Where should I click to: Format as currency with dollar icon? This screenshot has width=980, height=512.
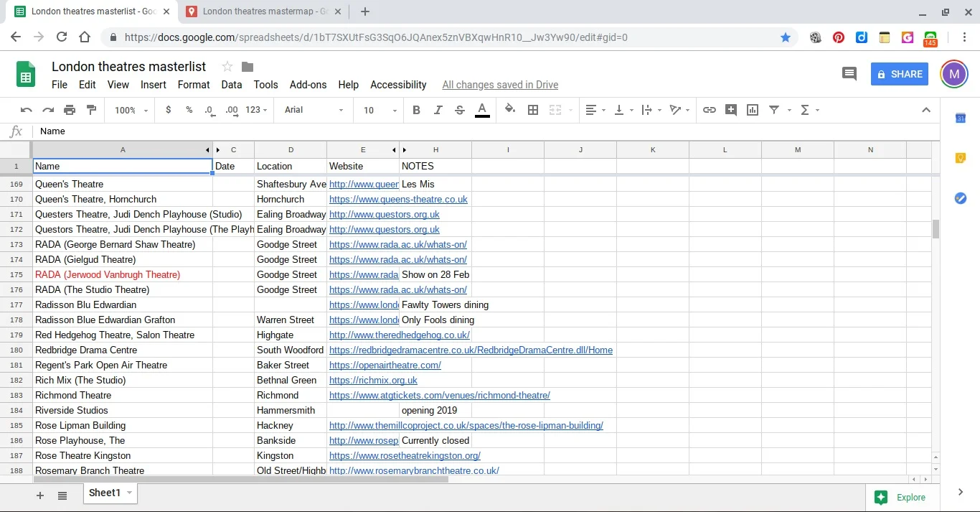[169, 110]
